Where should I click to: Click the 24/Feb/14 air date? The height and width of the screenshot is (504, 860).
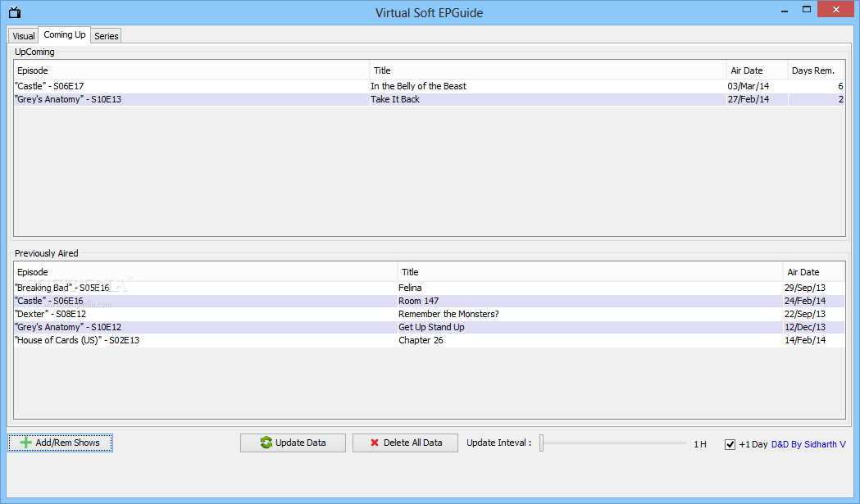click(x=804, y=301)
